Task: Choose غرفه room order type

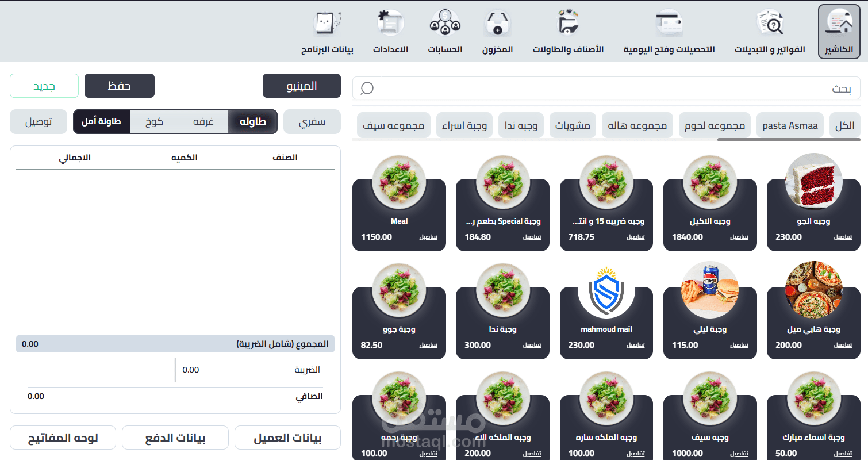Action: 203,122
